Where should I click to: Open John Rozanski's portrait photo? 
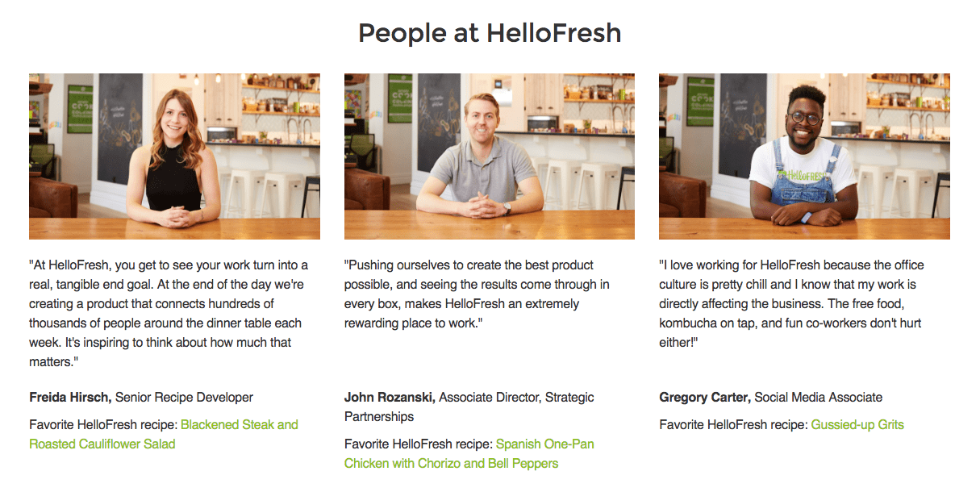click(489, 156)
